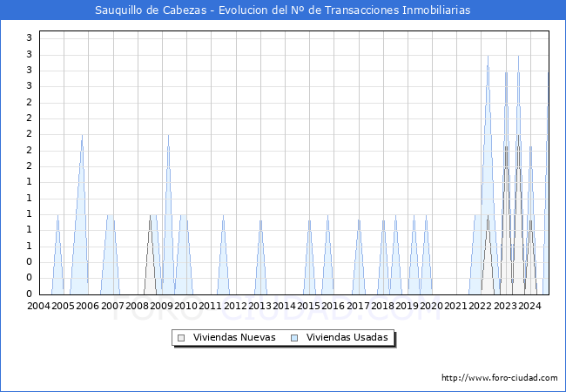Click the 2009 x-axis label
The image size is (566, 392).
pos(161,306)
